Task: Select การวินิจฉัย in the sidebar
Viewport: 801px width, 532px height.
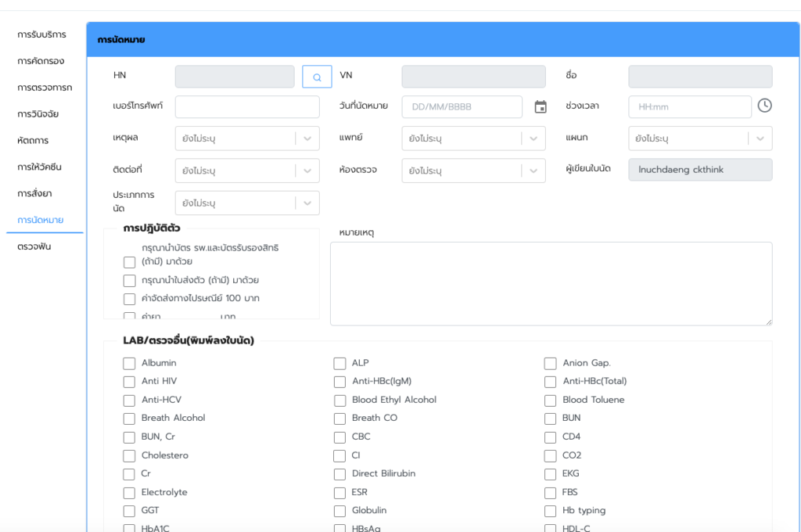Action: click(38, 114)
